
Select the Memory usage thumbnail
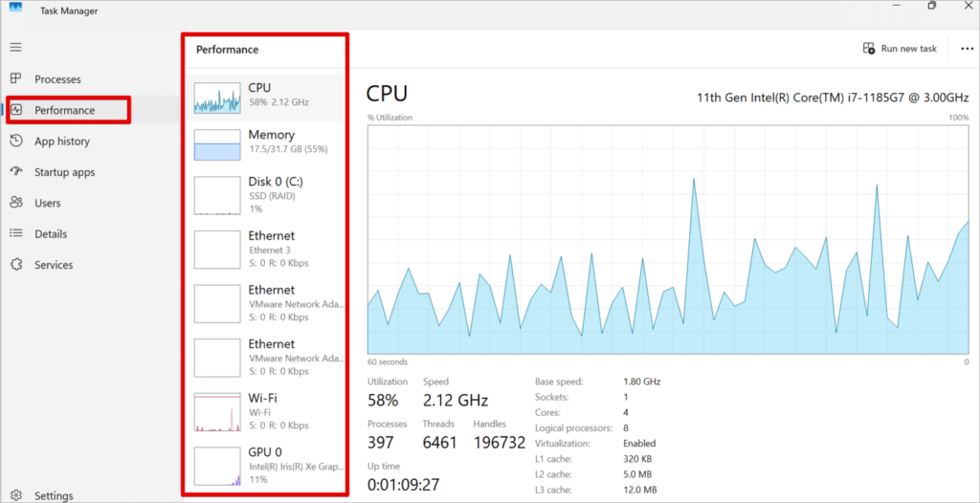[217, 145]
